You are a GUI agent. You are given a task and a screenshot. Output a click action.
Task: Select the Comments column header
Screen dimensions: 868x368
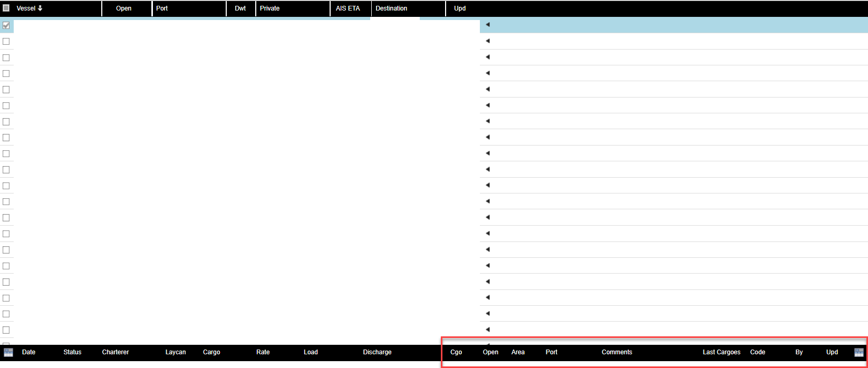pyautogui.click(x=617, y=352)
